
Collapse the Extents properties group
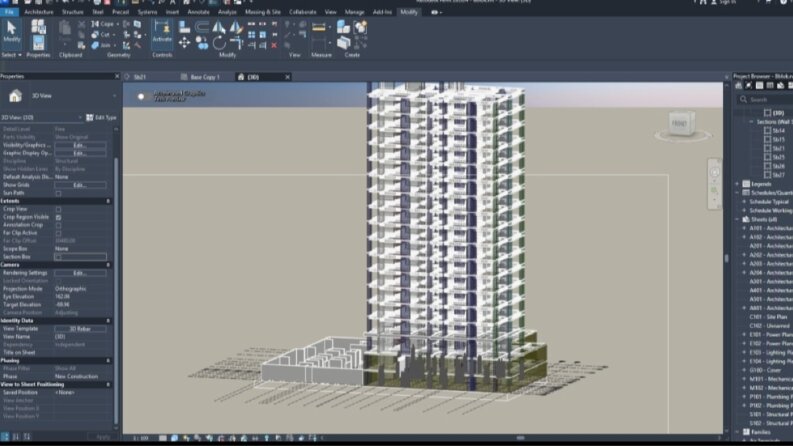[108, 201]
